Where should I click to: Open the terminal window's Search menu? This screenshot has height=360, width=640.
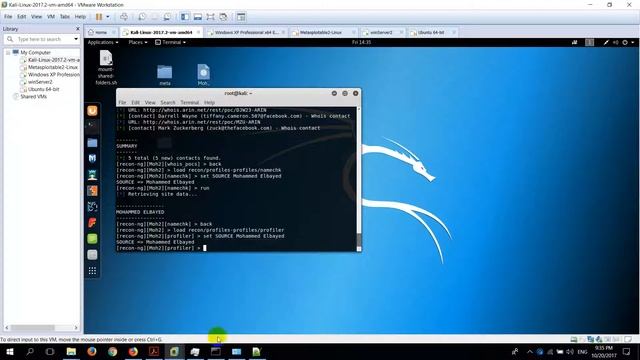(168, 103)
